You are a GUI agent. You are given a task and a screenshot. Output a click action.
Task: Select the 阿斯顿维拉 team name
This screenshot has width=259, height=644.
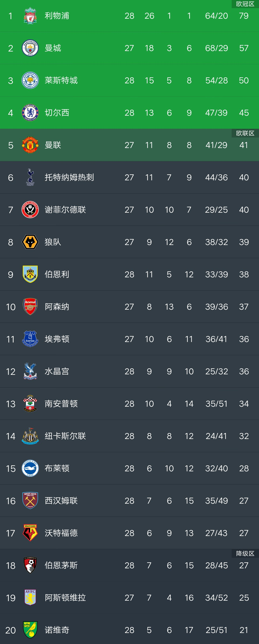65,598
